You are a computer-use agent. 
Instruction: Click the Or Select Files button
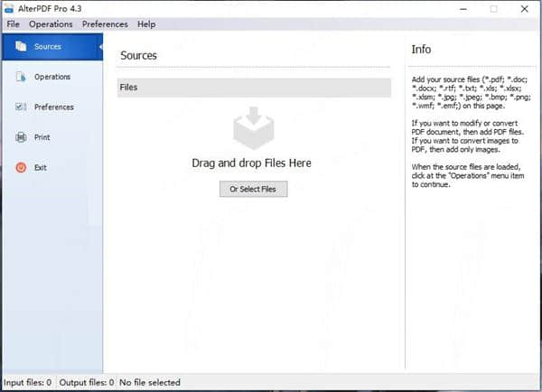click(253, 189)
